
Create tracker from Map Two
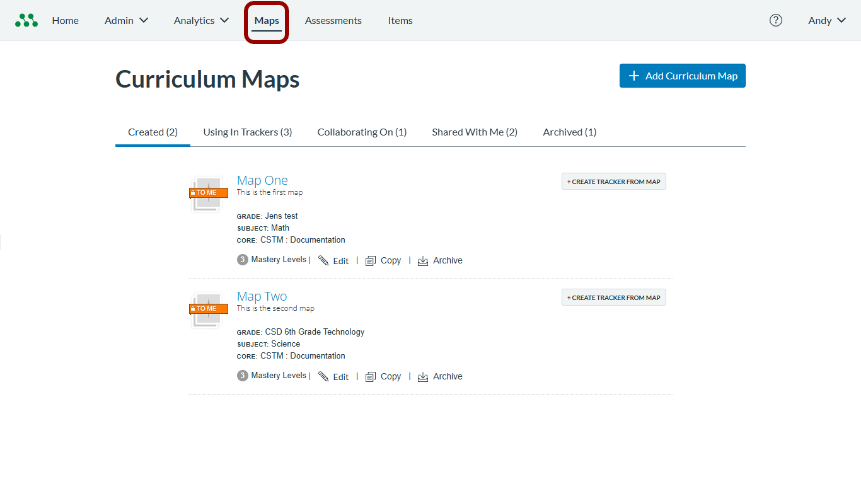(x=613, y=297)
